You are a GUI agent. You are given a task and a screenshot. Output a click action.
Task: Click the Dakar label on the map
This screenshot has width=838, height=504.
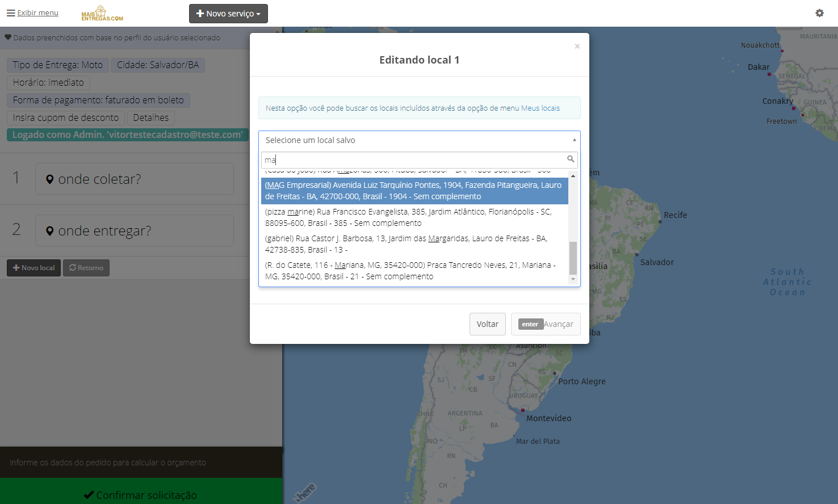pos(759,67)
